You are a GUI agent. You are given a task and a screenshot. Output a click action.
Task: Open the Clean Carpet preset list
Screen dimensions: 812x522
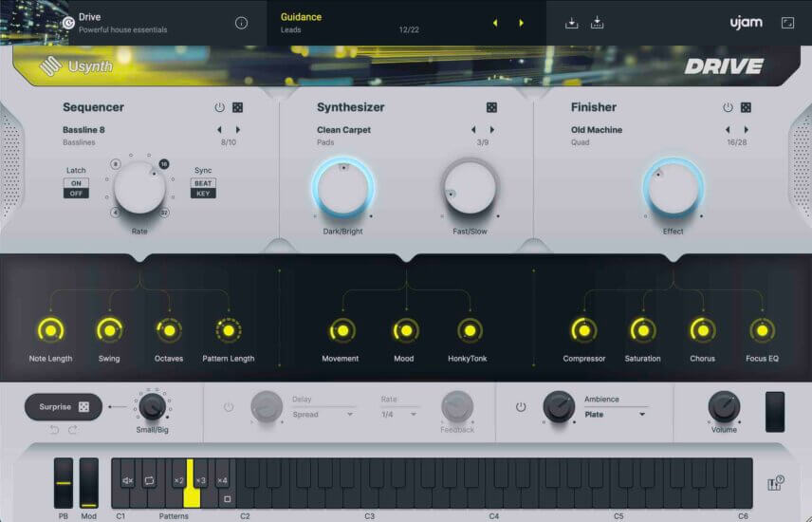343,130
